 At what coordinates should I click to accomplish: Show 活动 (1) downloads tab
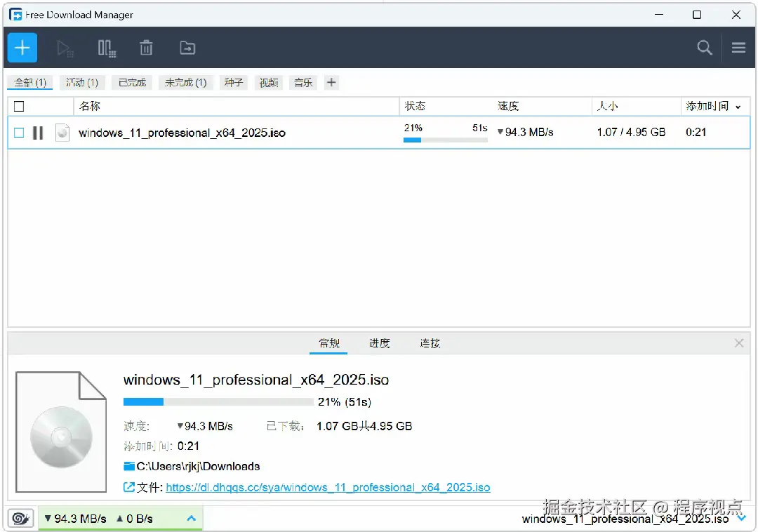point(81,83)
